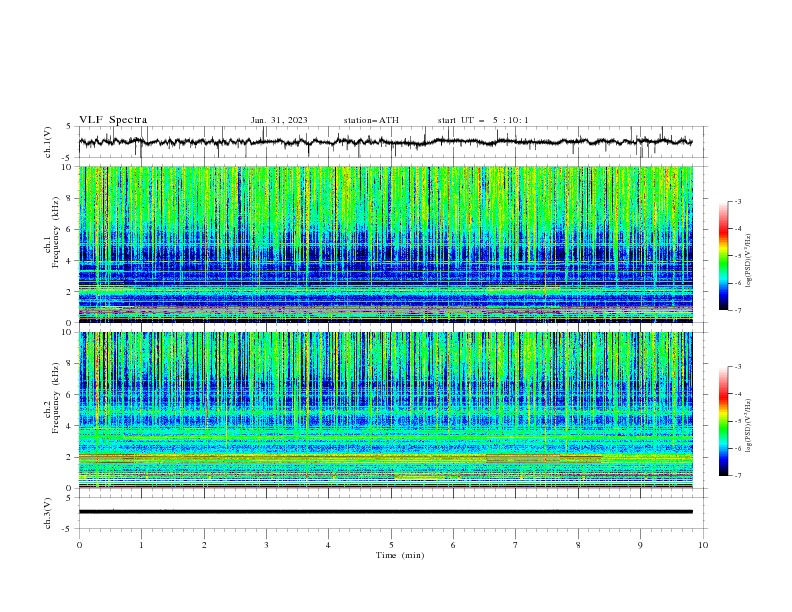The width and height of the screenshot is (792, 612).
Task: Click the "-7" label on ch.1 color bar
Action: [x=738, y=310]
